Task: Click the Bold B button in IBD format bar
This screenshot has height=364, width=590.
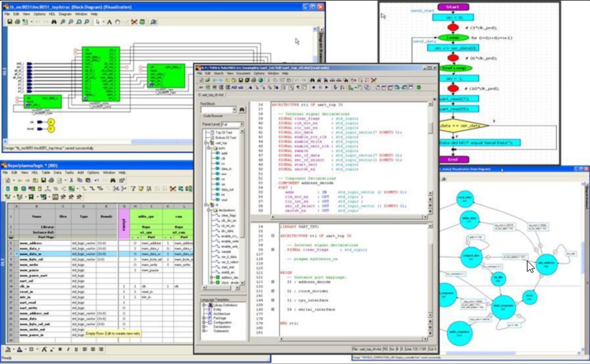Action: (60, 349)
